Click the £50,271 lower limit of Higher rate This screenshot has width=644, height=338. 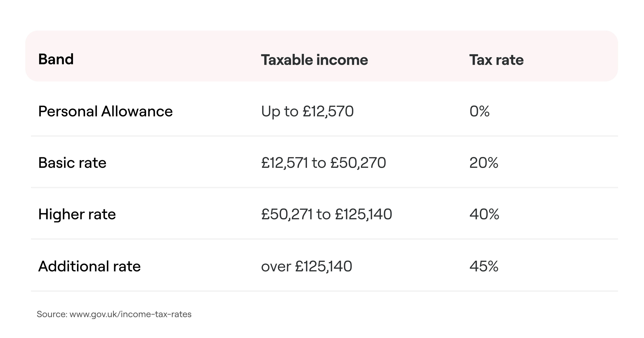tap(287, 214)
